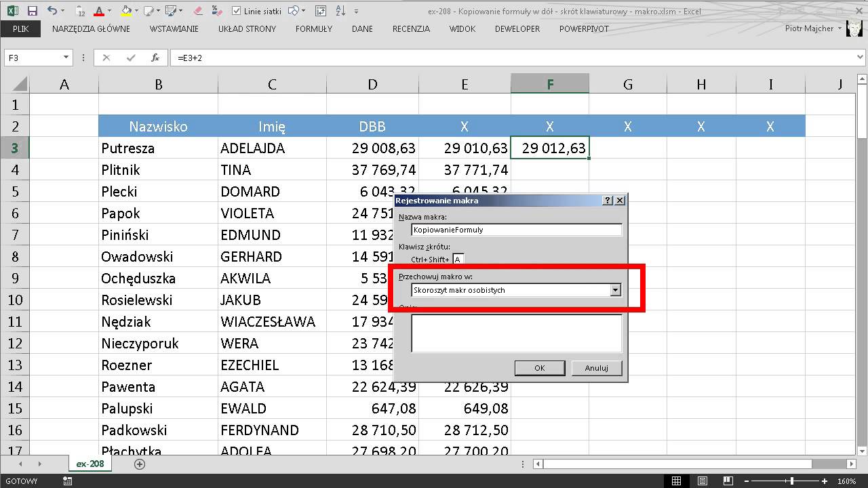Open the Name Box dropdown arrow
The height and width of the screenshot is (488, 868).
tap(66, 58)
